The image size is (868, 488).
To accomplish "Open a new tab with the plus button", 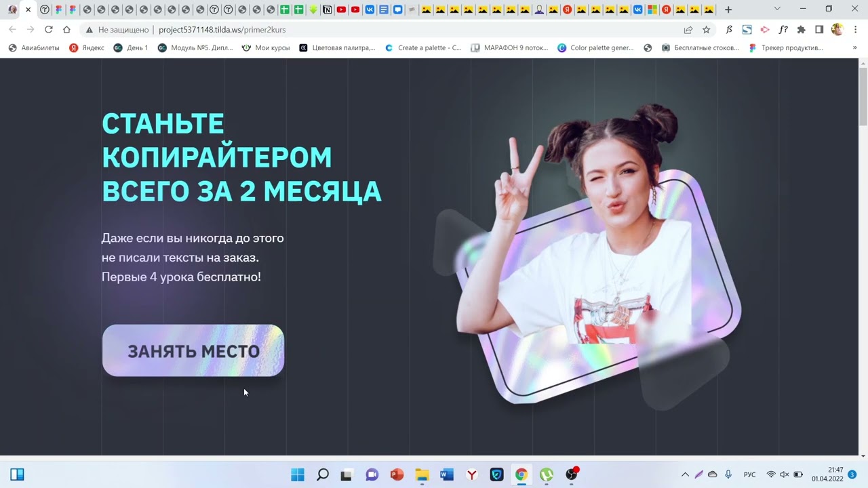I will pos(728,9).
